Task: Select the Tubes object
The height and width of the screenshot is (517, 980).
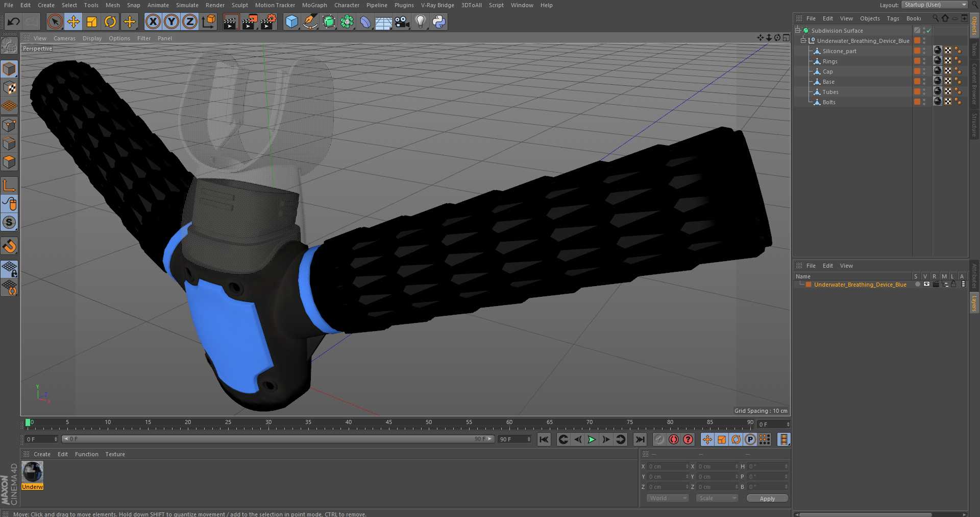Action: 830,92
